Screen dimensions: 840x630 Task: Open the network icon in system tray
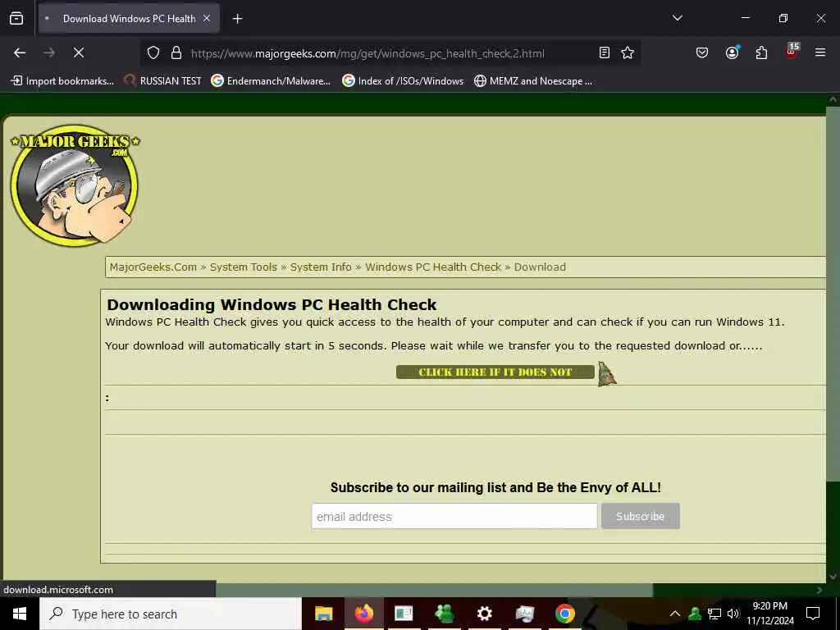714,614
